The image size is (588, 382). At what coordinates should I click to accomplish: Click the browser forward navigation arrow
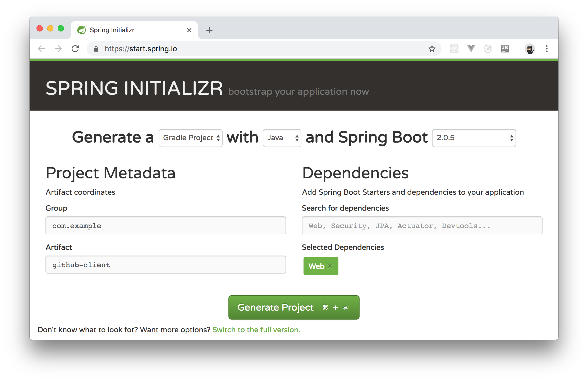(58, 48)
